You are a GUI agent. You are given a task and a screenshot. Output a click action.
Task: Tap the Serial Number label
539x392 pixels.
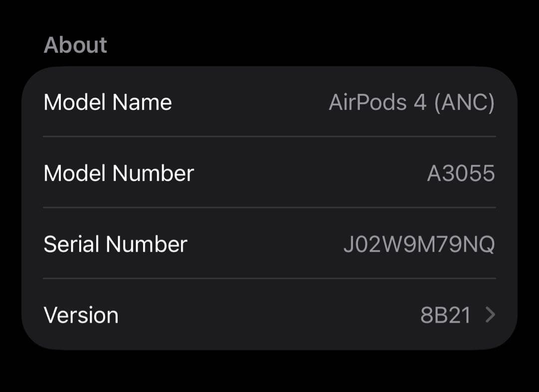[116, 244]
